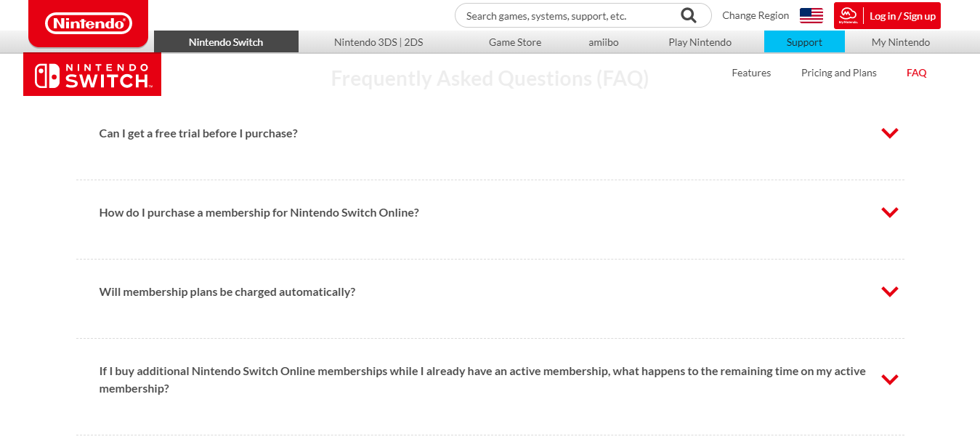Click the search magnifier icon
980x442 pixels.
(x=688, y=15)
